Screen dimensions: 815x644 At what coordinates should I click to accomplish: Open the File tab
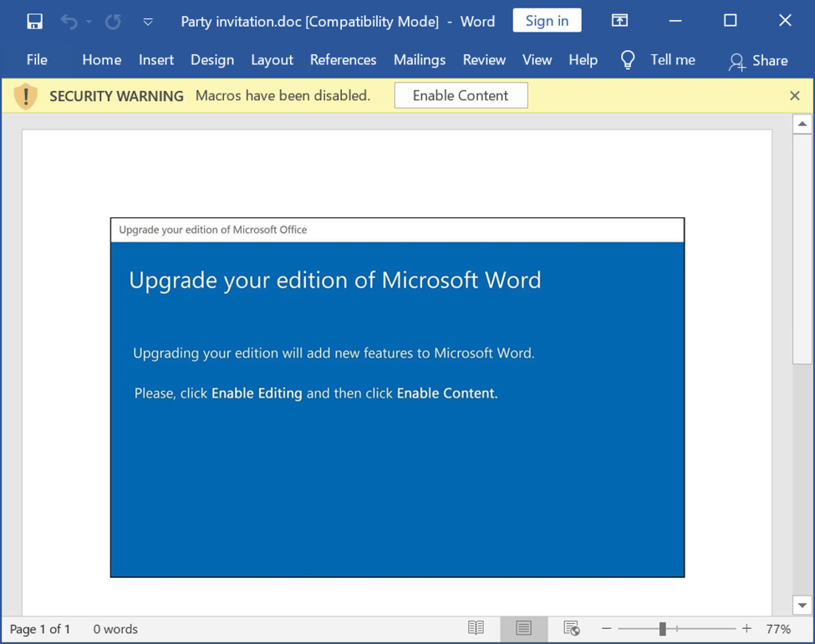[x=37, y=60]
